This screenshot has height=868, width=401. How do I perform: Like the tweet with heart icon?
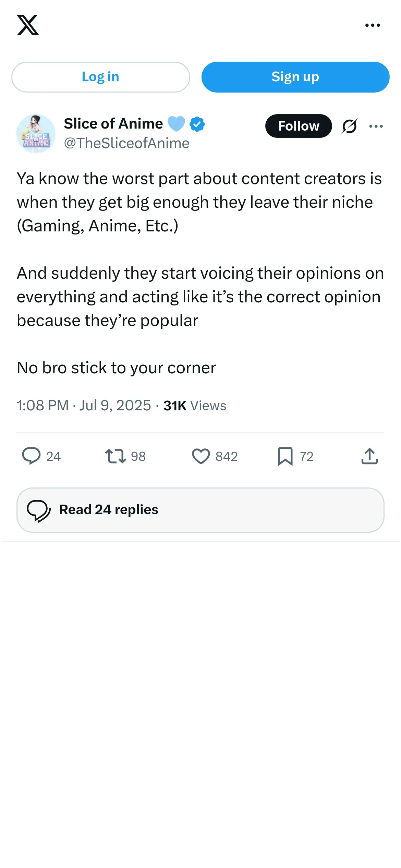[201, 456]
